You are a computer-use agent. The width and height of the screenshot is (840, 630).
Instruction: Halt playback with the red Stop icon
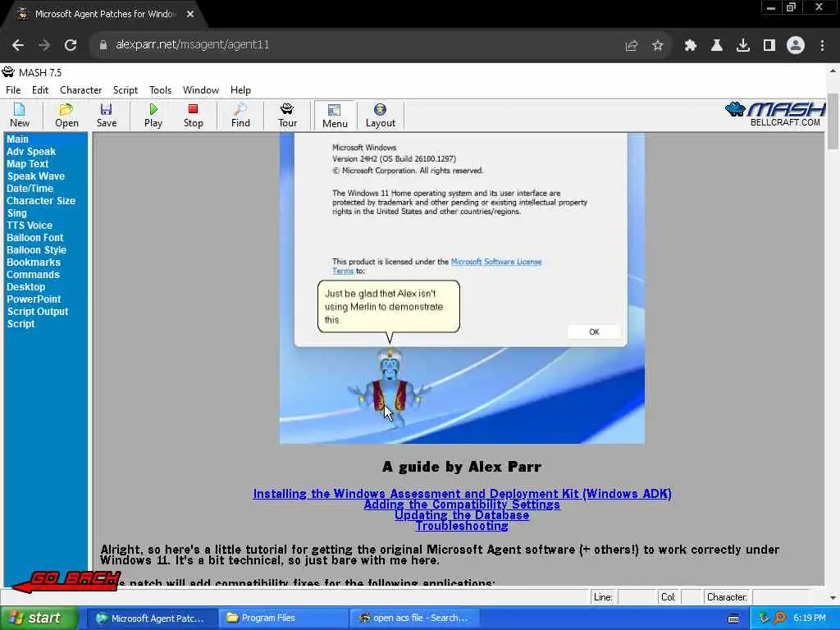[x=194, y=115]
